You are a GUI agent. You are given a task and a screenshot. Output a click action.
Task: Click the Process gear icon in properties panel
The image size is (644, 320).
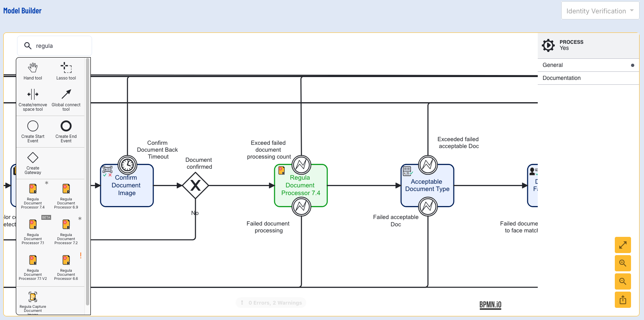(548, 45)
